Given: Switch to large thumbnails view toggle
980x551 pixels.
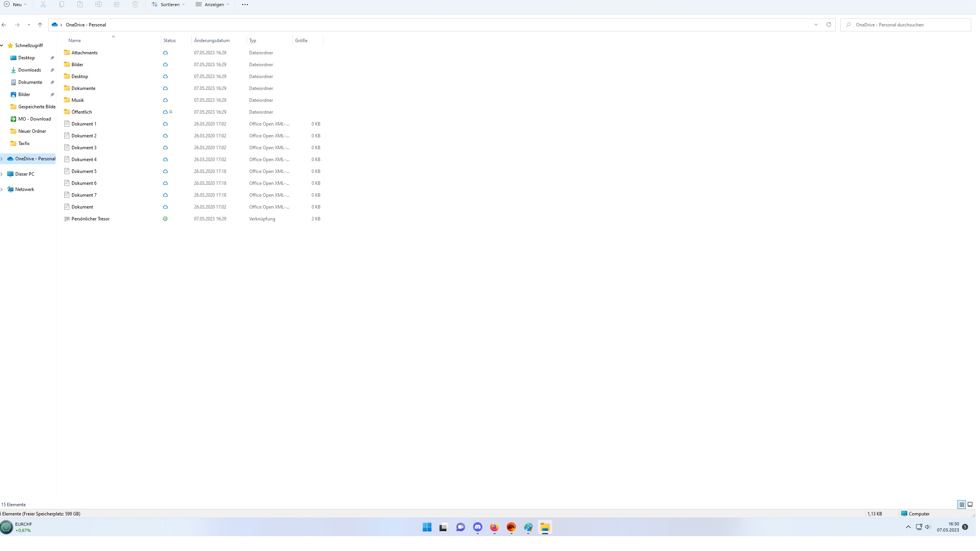Looking at the screenshot, I should click(970, 505).
